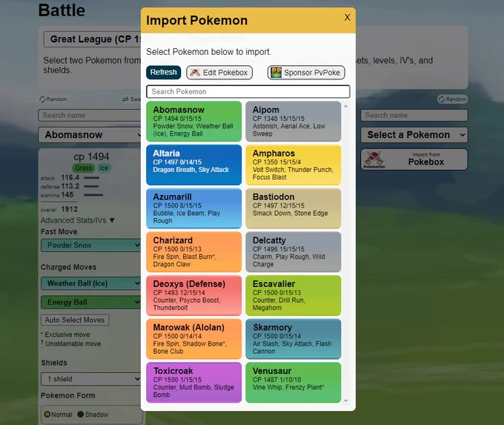The width and height of the screenshot is (504, 425).
Task: Open the 1 shield dropdown
Action: click(x=91, y=379)
